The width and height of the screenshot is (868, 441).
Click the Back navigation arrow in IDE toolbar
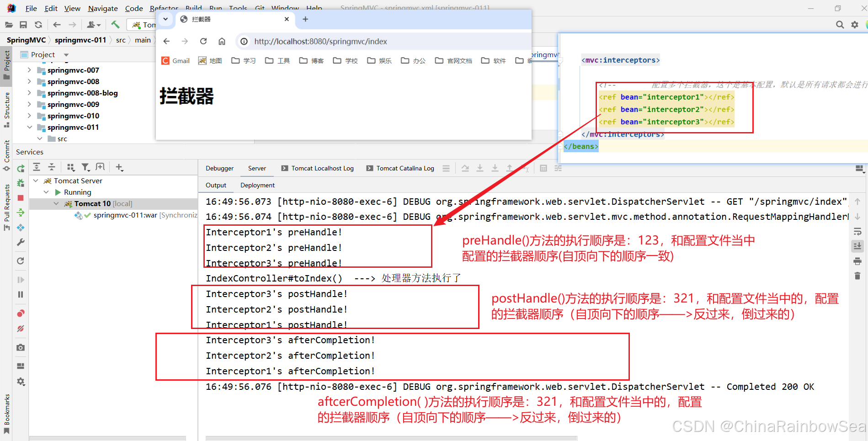[x=57, y=25]
